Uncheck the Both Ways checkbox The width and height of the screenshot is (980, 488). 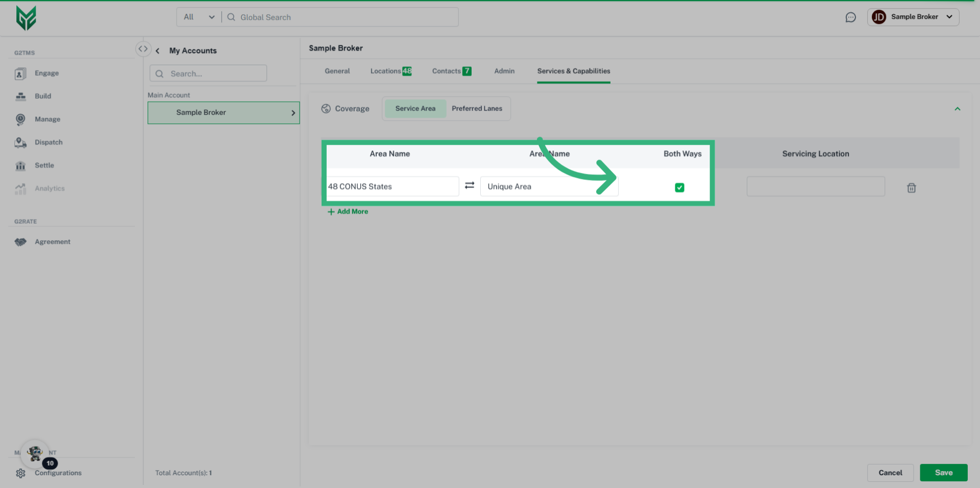point(679,188)
